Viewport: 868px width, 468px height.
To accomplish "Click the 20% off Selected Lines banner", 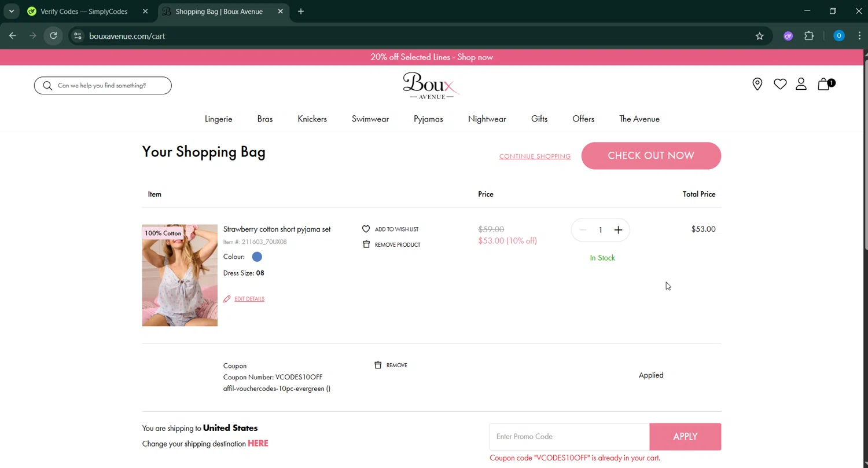I will pyautogui.click(x=432, y=57).
